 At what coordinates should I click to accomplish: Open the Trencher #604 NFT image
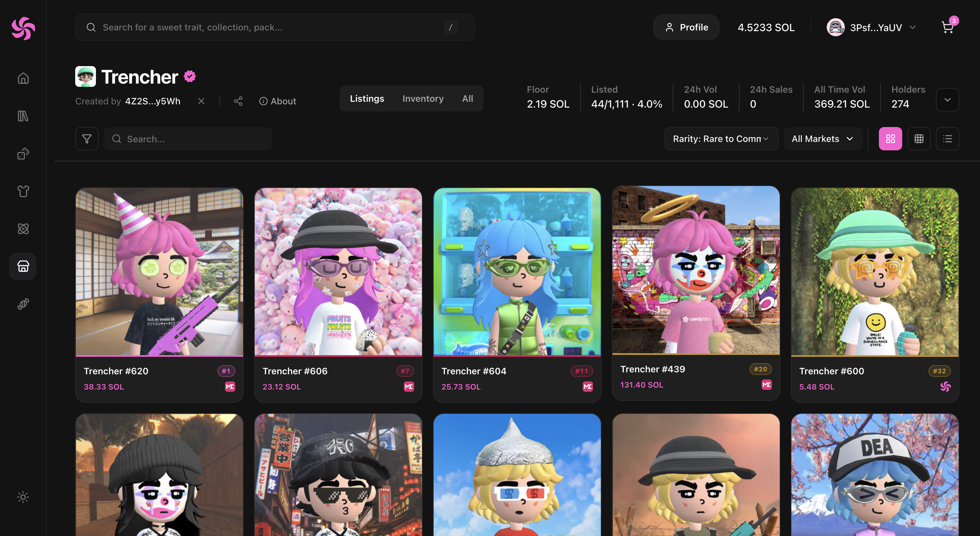click(x=517, y=272)
